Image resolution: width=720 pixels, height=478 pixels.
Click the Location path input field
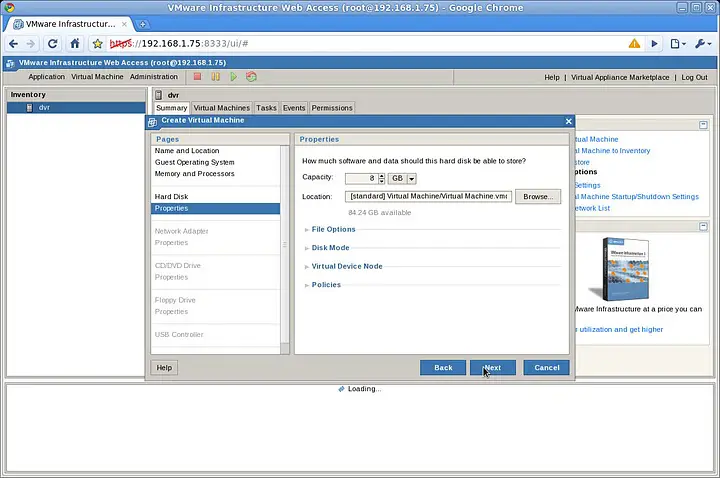[x=428, y=197]
